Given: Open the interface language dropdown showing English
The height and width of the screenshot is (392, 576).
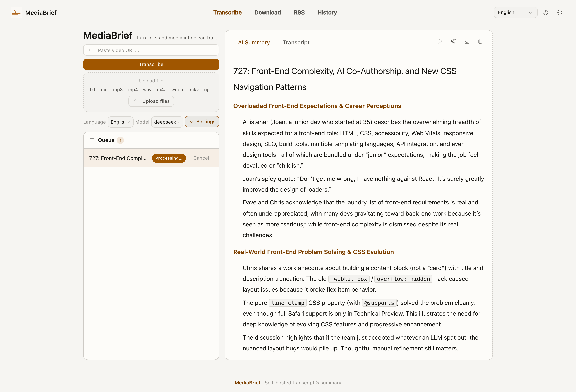Looking at the screenshot, I should [515, 12].
